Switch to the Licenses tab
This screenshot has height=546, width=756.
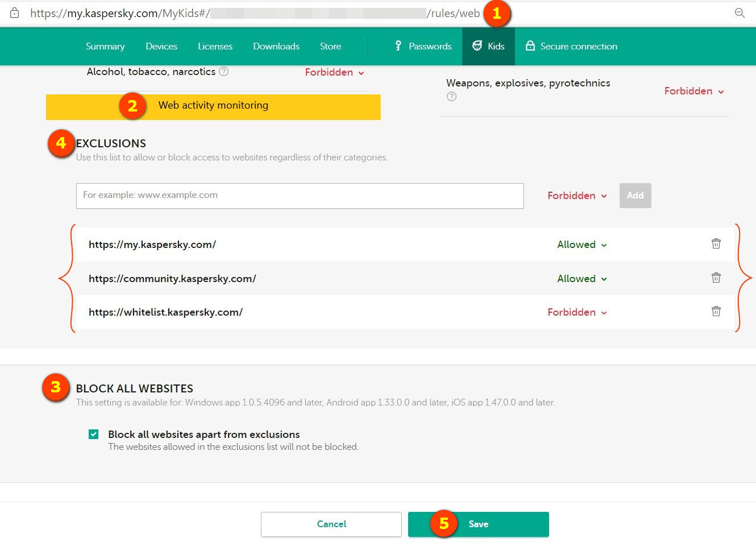(215, 47)
